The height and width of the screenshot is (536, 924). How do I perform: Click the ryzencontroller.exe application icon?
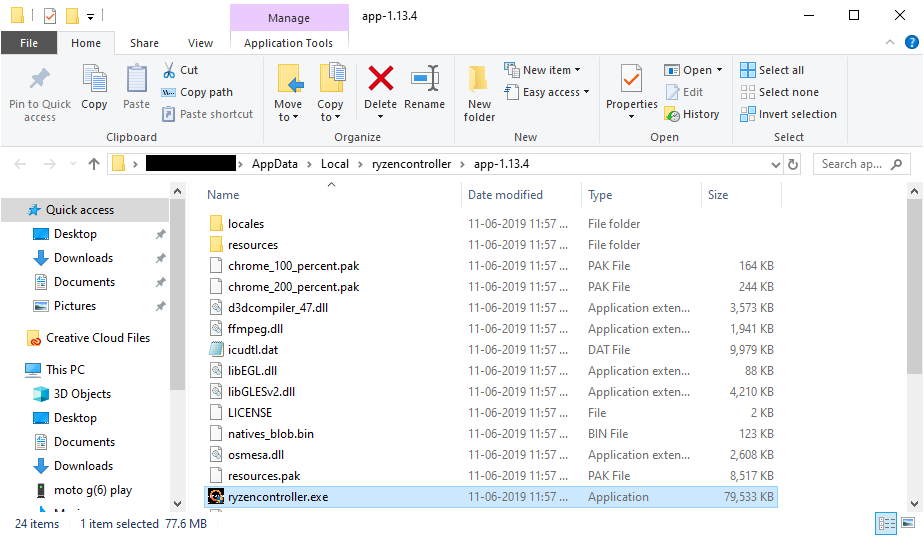(216, 497)
